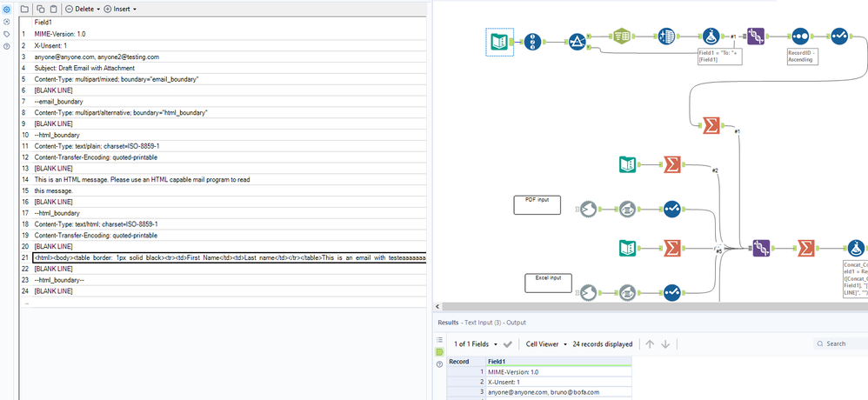This screenshot has width=868, height=400.
Task: Click the green data output icon in Results
Action: [x=439, y=352]
